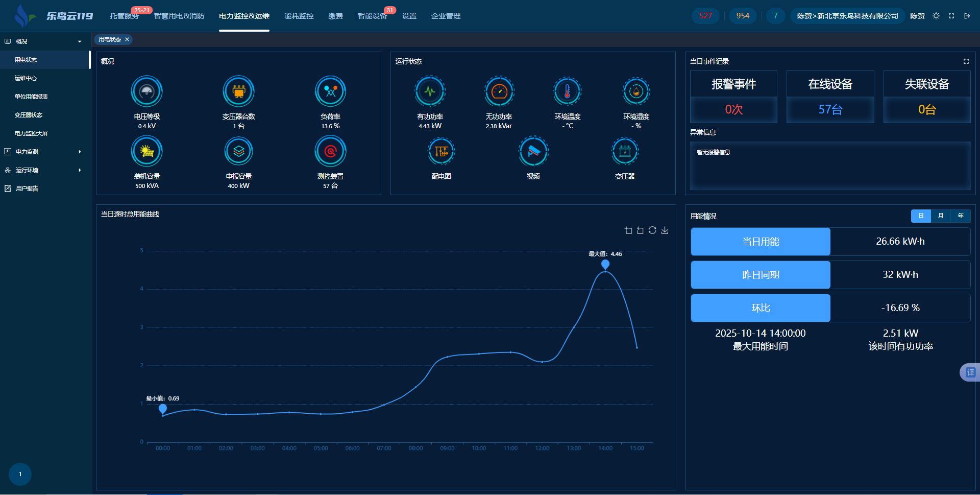Refresh the energy curve chart
The image size is (980, 495).
coord(652,230)
